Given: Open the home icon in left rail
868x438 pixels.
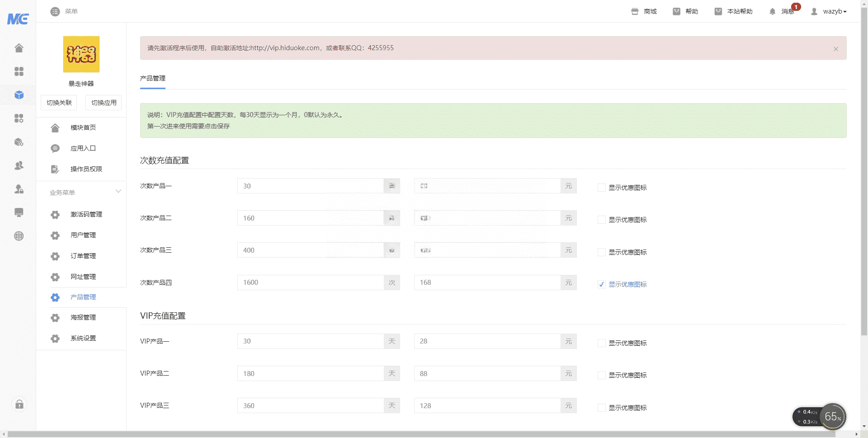Looking at the screenshot, I should coord(19,48).
